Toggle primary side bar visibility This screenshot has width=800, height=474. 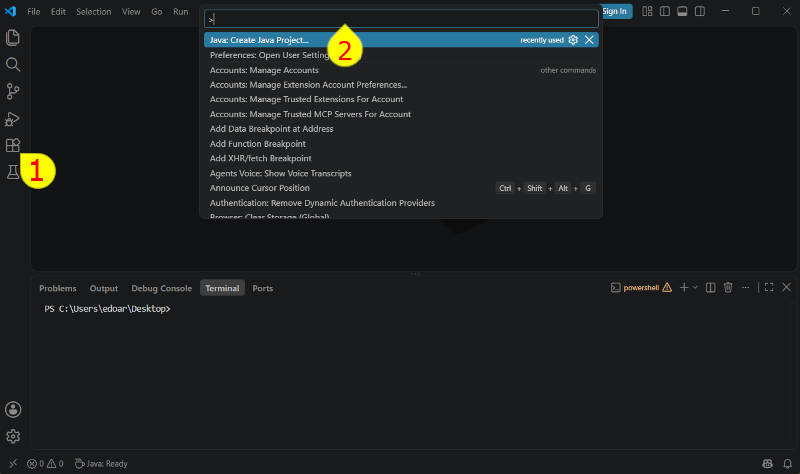coord(665,11)
